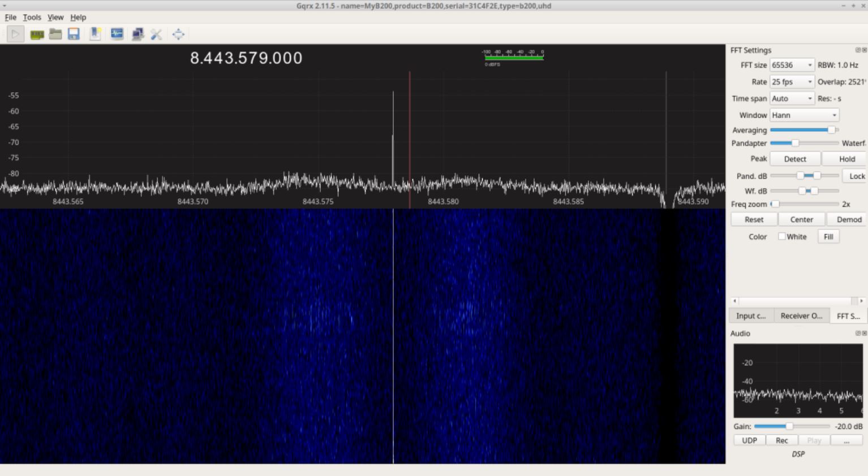Viewport: 868px width, 476px height.
Task: Open the Tools menu
Action: [32, 18]
